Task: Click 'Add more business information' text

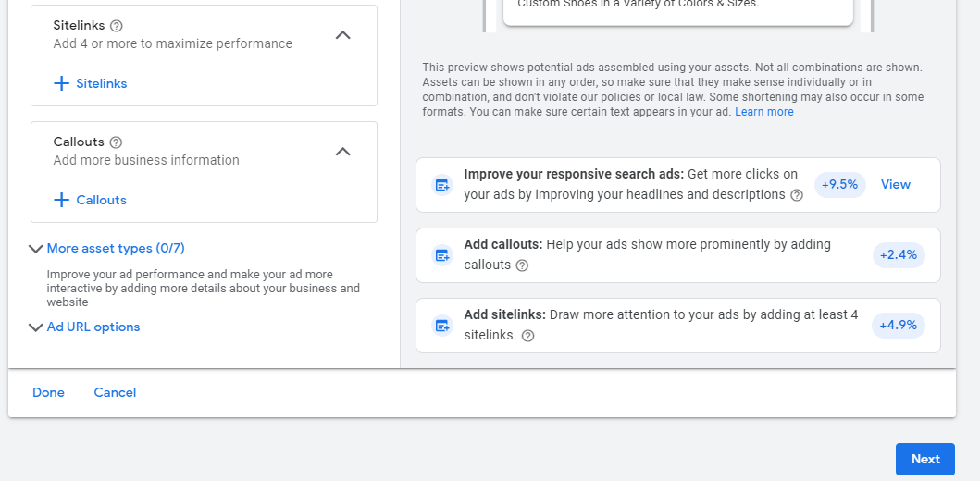Action: (146, 161)
